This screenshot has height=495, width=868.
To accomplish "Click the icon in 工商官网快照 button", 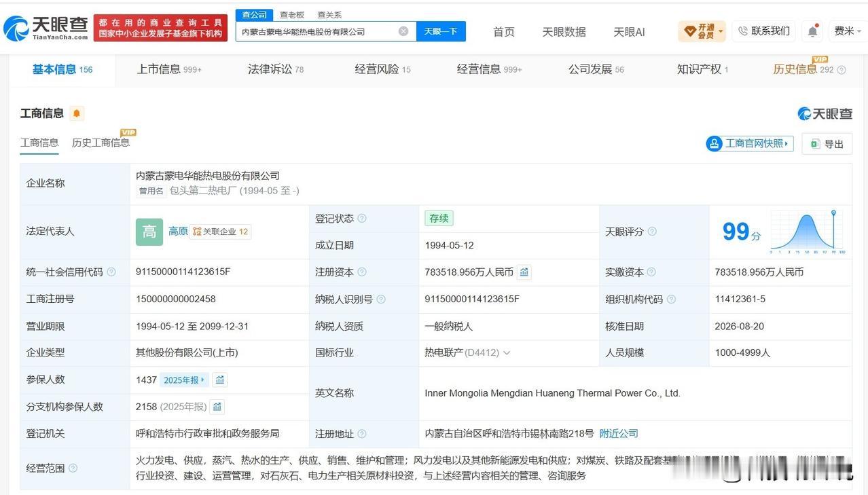I will click(714, 144).
